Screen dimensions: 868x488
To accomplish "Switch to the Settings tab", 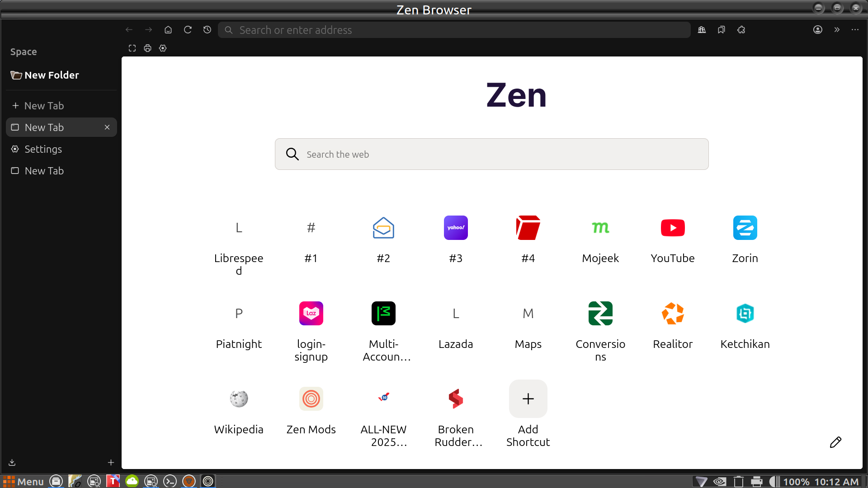I will click(x=43, y=149).
